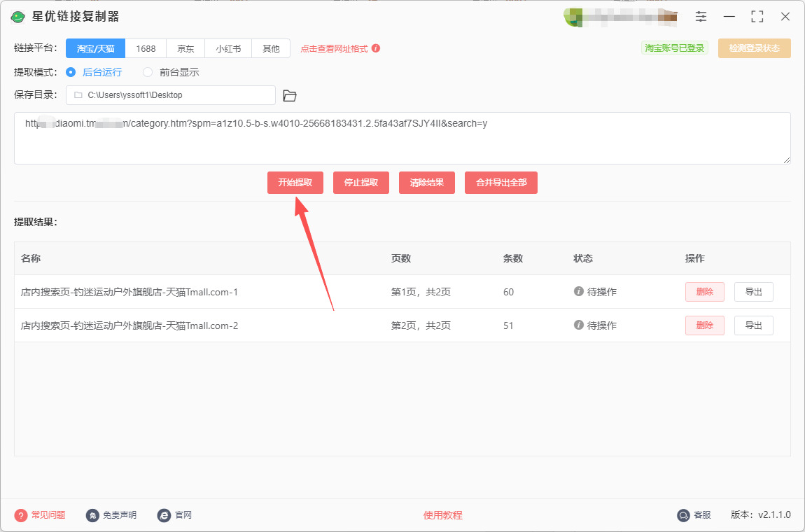This screenshot has width=805, height=532.
Task: Click 停止提取 button
Action: (361, 183)
